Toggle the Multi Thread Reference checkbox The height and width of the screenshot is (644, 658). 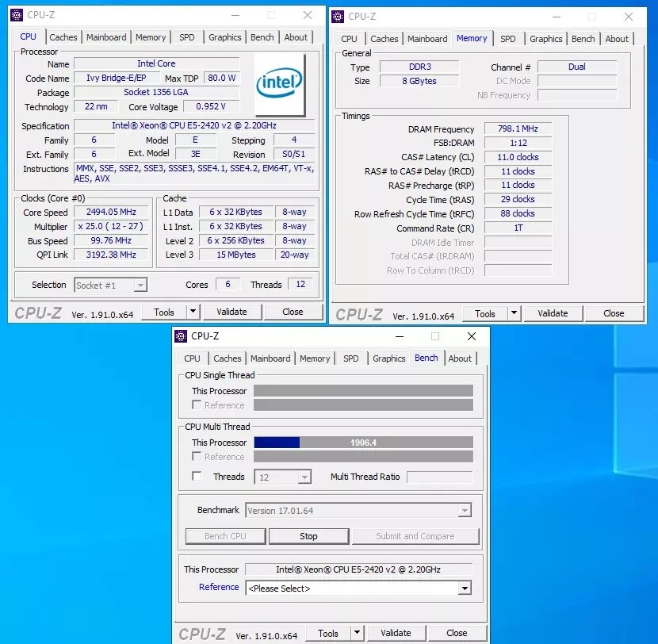(197, 456)
